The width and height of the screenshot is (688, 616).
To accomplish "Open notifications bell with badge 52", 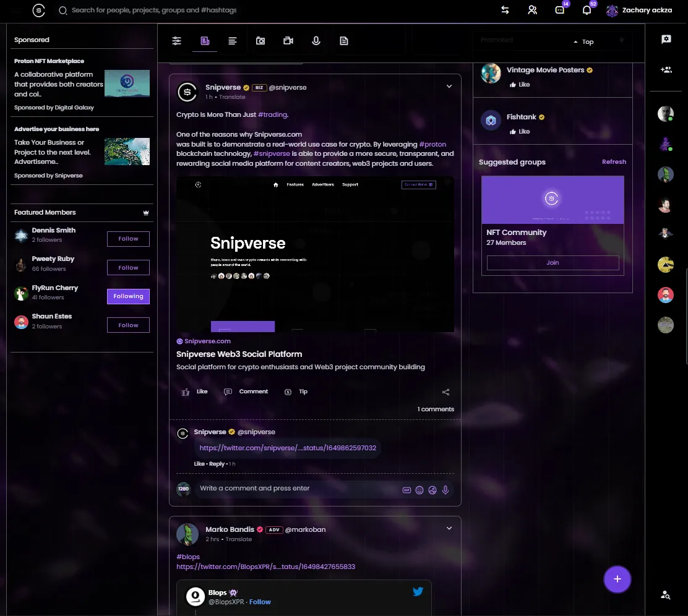I will tap(587, 10).
